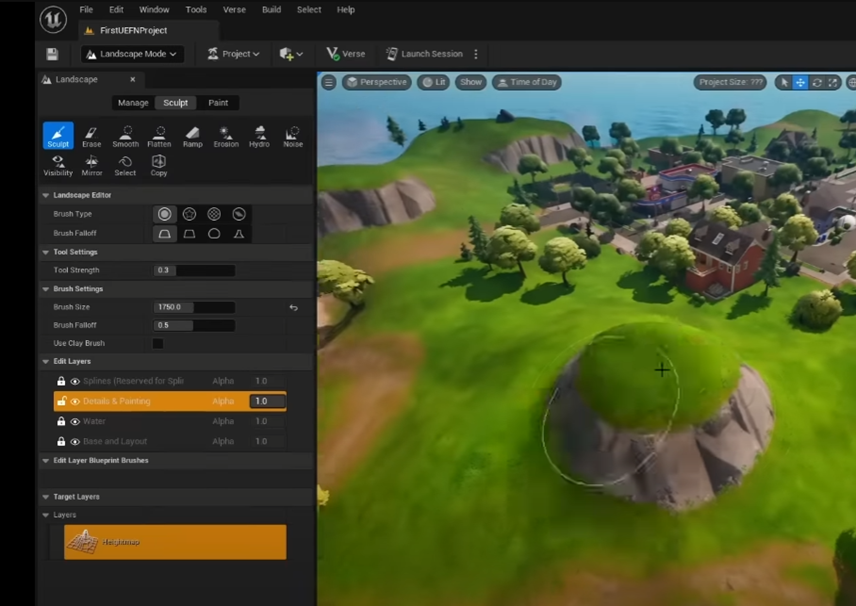Collapse the Brush Settings section

[46, 289]
